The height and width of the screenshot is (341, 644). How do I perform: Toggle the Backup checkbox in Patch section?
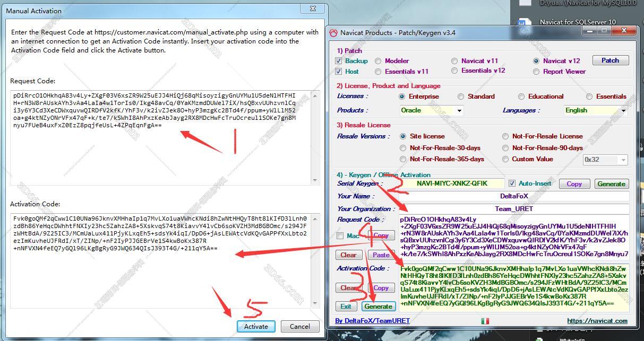[339, 61]
